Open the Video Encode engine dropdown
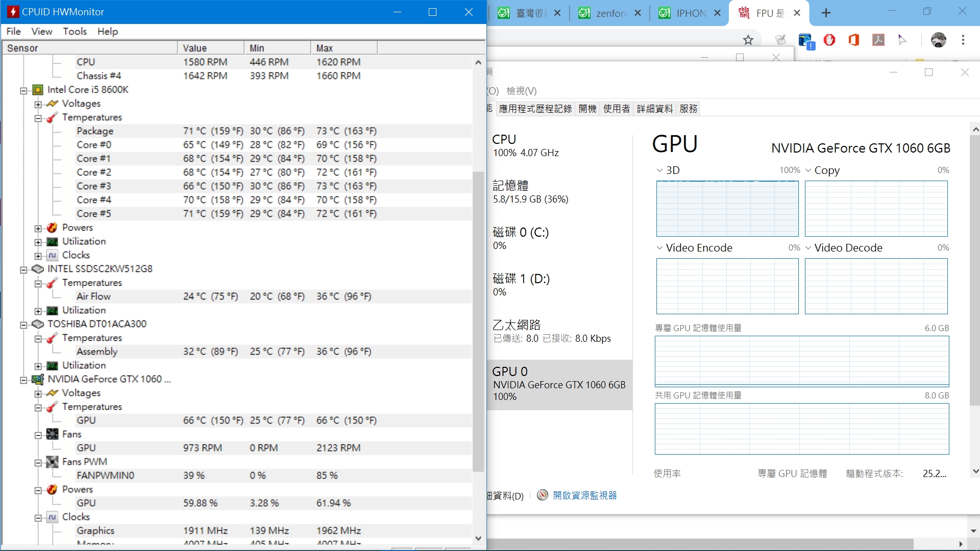The image size is (980, 551). pyautogui.click(x=659, y=248)
